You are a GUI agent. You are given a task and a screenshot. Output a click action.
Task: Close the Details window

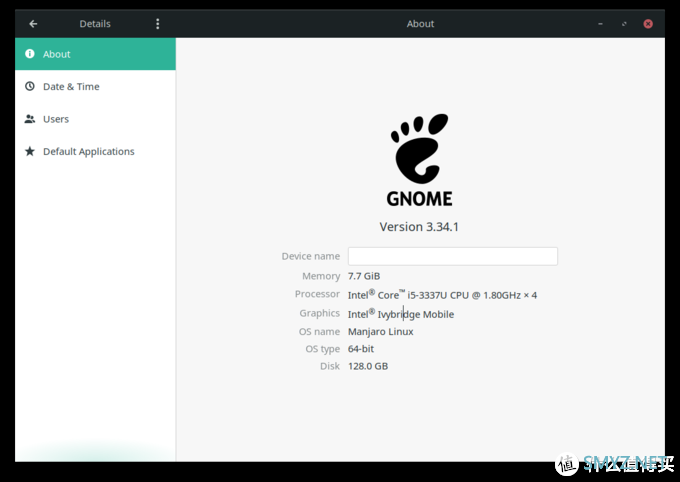click(x=648, y=24)
